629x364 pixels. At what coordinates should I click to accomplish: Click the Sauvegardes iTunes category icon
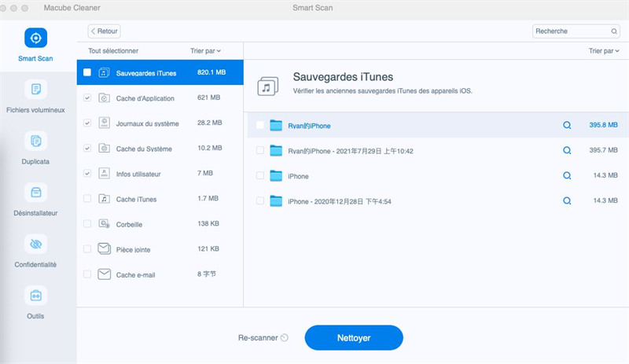click(105, 72)
